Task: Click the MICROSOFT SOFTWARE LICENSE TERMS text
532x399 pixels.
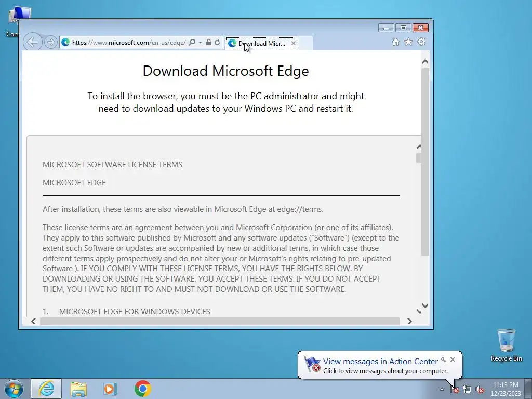Action: [112, 165]
